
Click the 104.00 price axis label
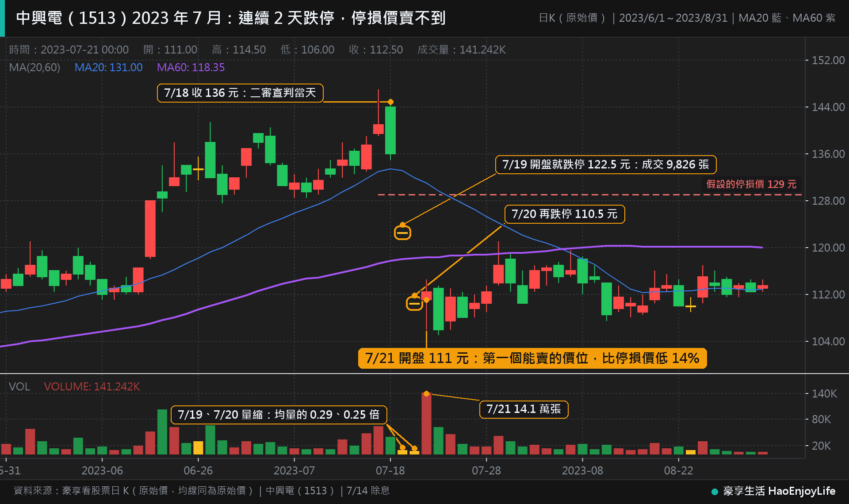828,341
